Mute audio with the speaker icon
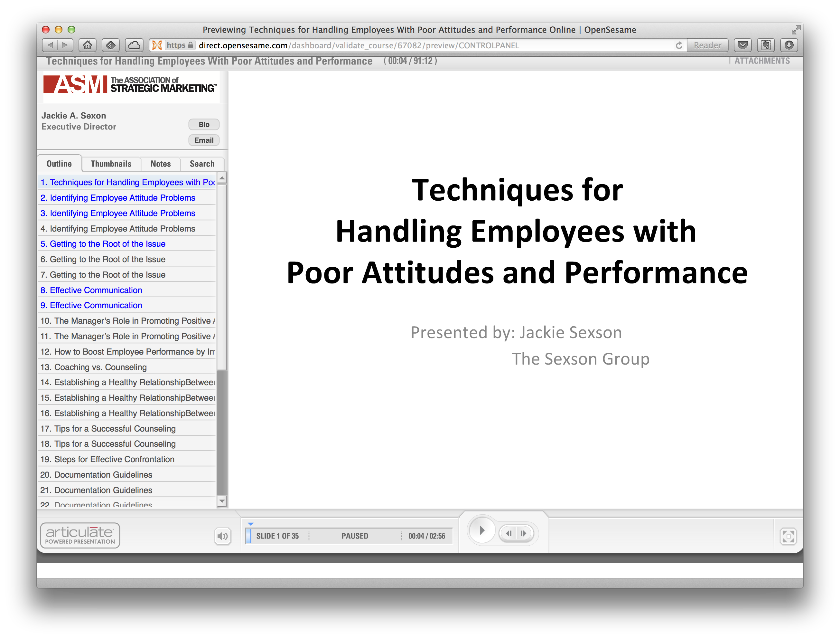This screenshot has height=639, width=840. coord(222,536)
